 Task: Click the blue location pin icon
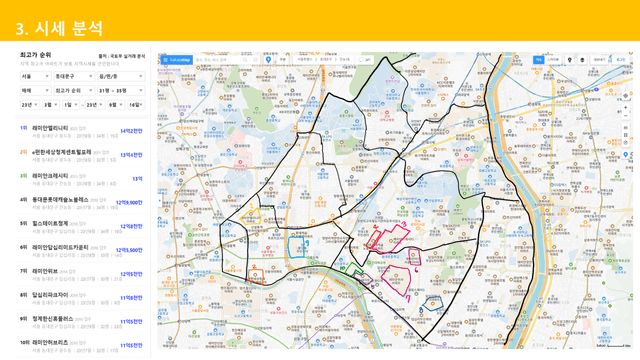pyautogui.click(x=268, y=60)
